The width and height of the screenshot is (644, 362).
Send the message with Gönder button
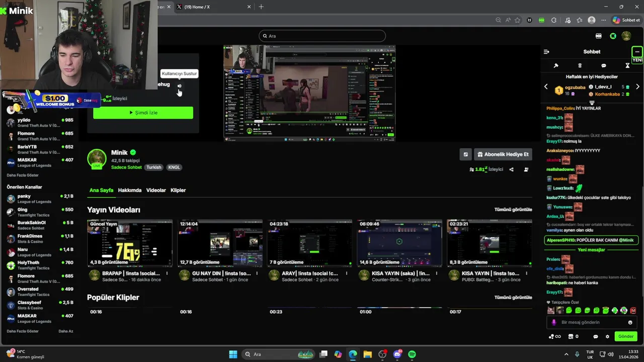tap(626, 336)
